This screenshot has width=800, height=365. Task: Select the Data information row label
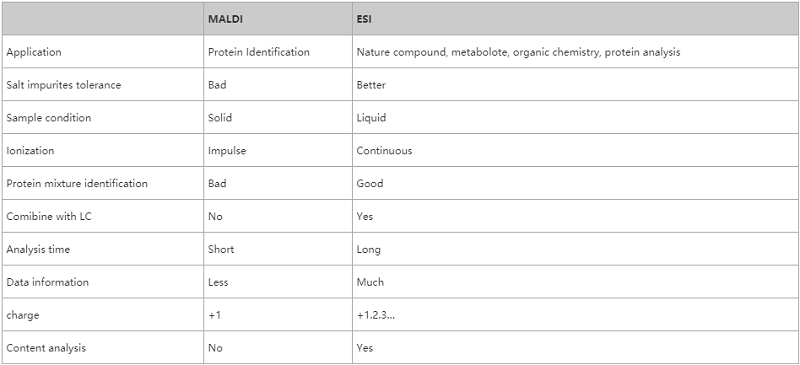(47, 282)
